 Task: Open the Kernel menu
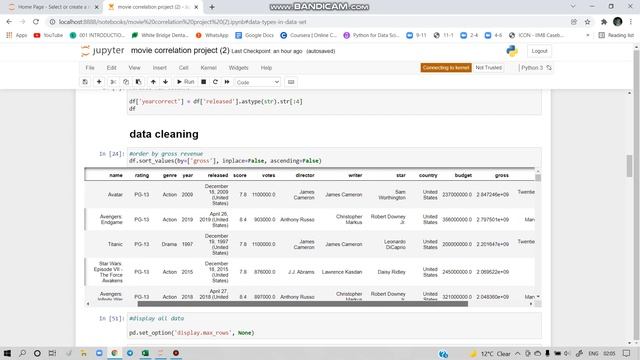pyautogui.click(x=209, y=68)
